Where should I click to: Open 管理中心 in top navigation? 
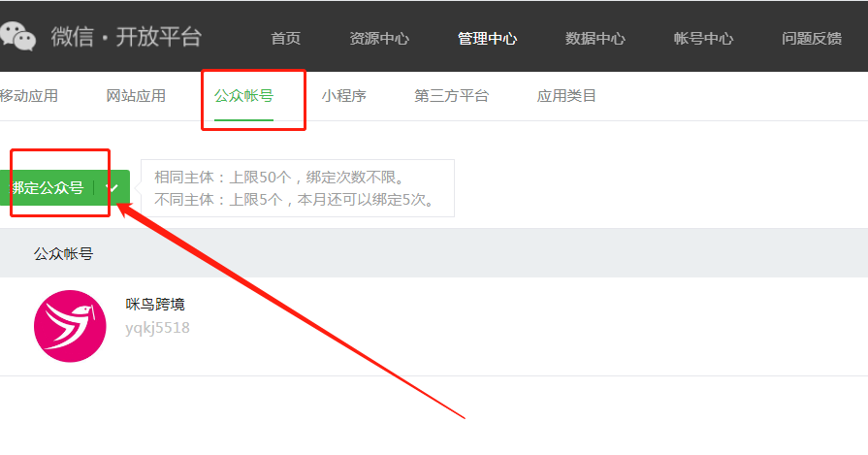tap(487, 38)
